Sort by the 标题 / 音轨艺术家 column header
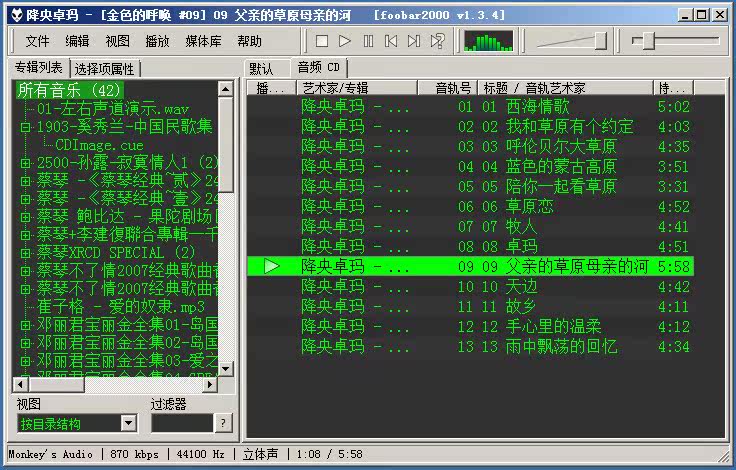This screenshot has width=736, height=470. [x=565, y=88]
